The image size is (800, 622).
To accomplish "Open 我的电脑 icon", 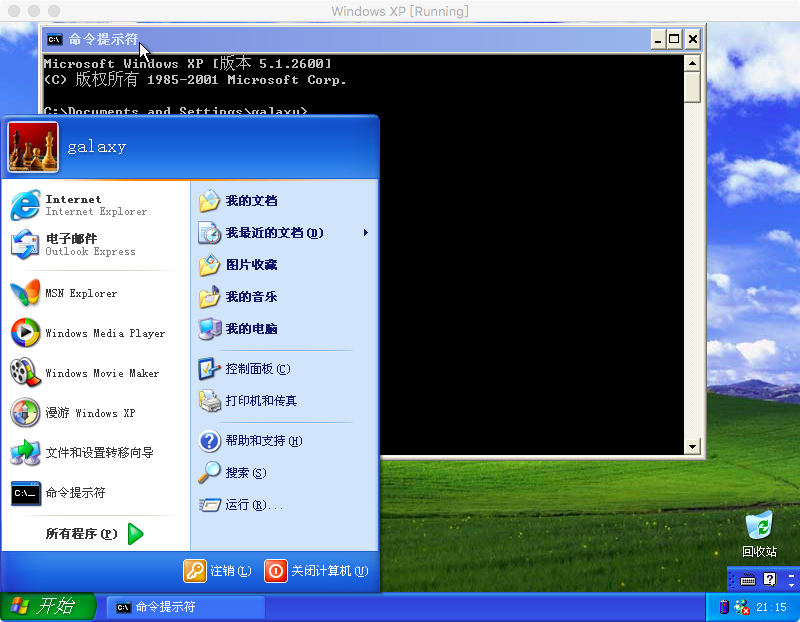I will coord(209,329).
